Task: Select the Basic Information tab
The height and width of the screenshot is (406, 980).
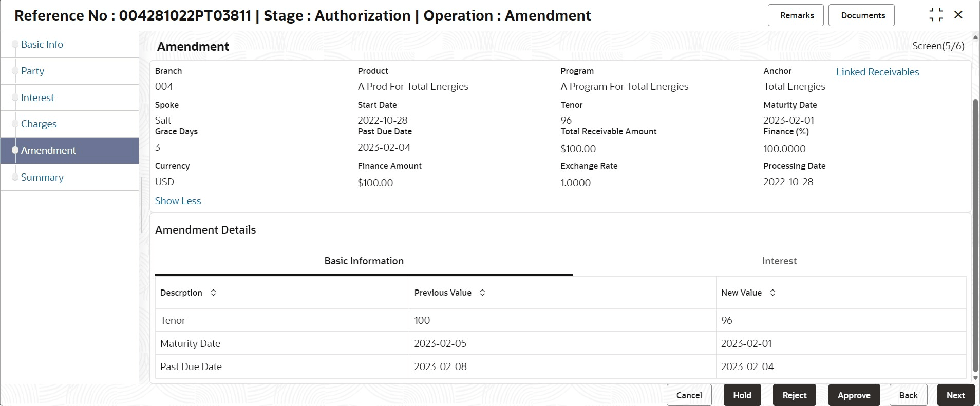Action: click(364, 261)
